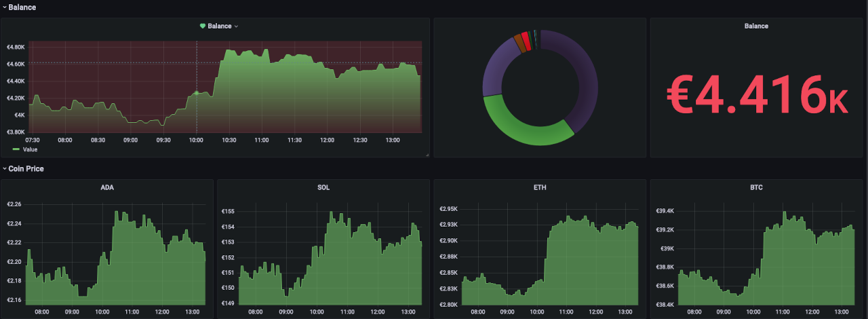
Task: Click the €2.80K label in ETH panel
Action: (448, 304)
